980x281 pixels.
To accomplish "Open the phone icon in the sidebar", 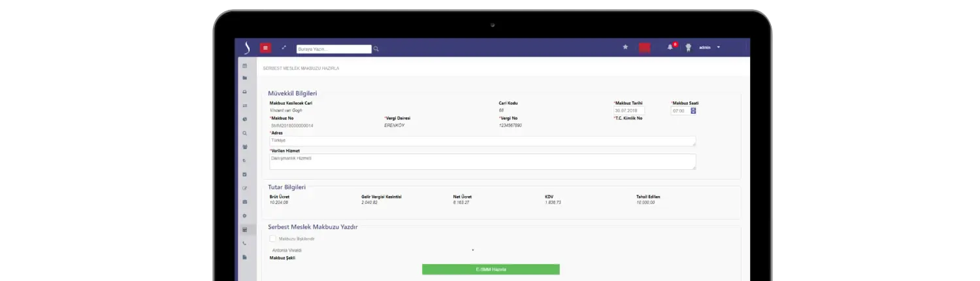I will (x=244, y=243).
